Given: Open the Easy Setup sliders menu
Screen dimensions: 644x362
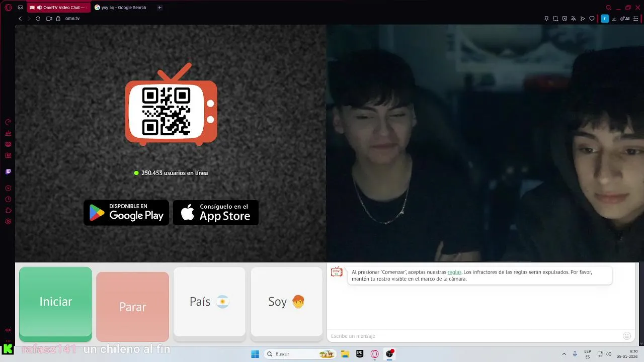Looking at the screenshot, I should tap(636, 19).
